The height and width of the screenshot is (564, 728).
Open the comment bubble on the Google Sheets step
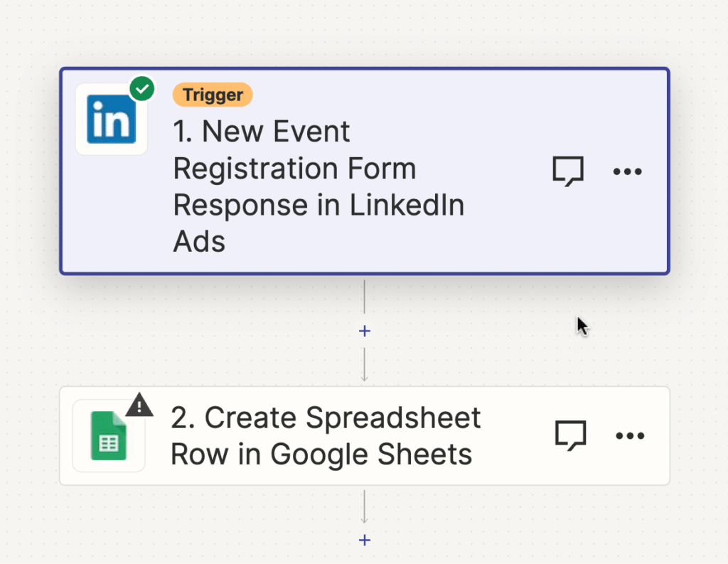[x=570, y=435]
